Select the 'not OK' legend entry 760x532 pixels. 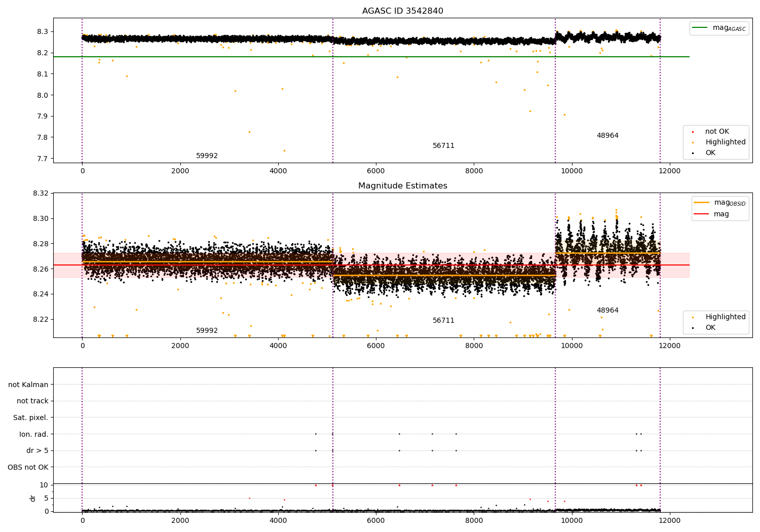(x=717, y=132)
